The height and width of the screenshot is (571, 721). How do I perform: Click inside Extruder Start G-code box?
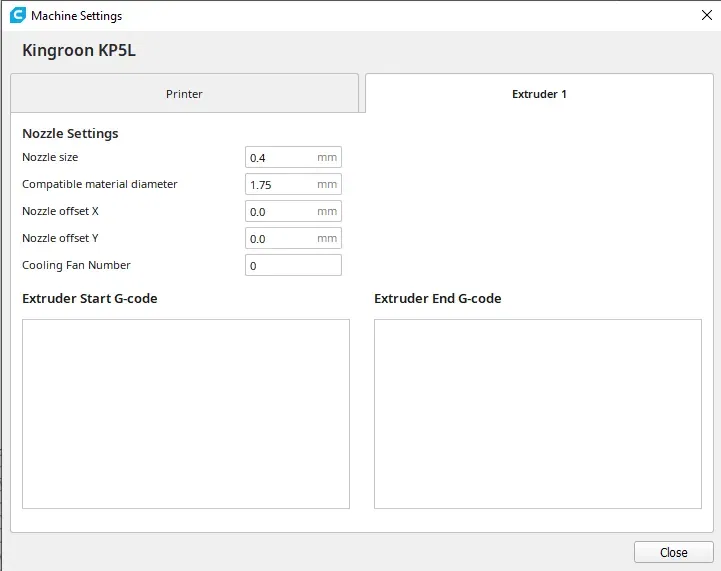click(x=186, y=414)
